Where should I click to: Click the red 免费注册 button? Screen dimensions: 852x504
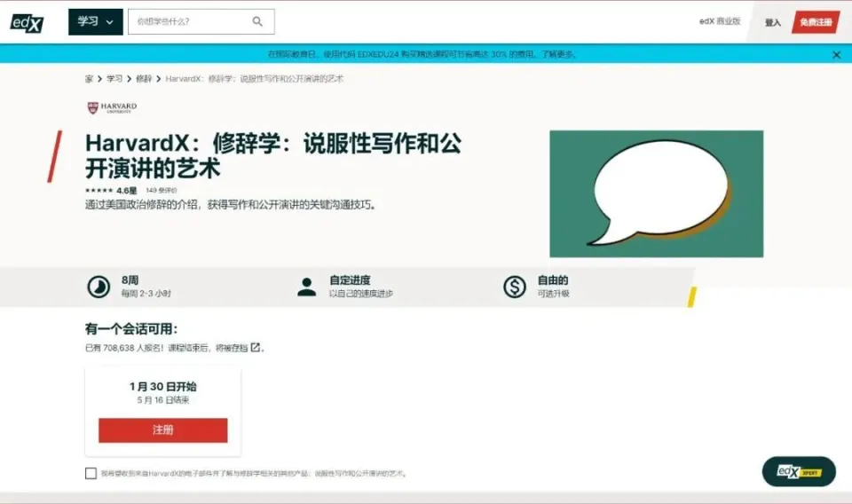pos(816,22)
